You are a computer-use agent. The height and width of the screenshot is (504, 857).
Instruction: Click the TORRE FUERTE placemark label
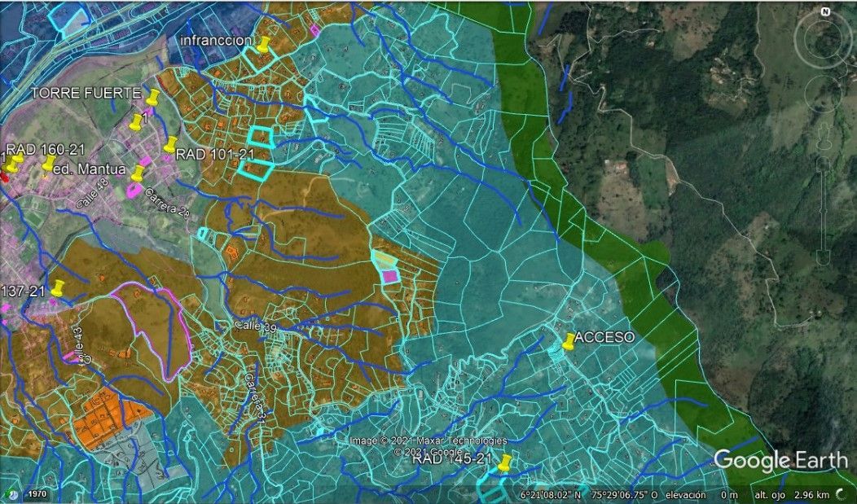[x=86, y=94]
